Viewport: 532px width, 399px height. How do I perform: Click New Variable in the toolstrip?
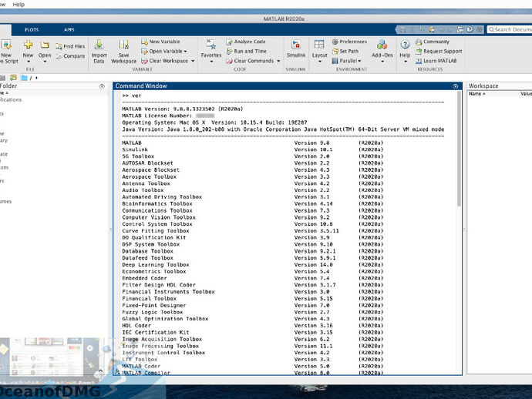click(x=161, y=42)
